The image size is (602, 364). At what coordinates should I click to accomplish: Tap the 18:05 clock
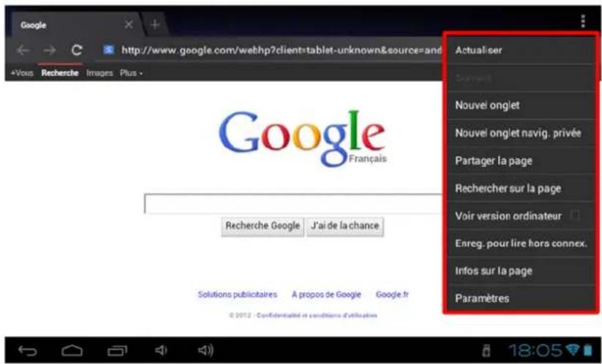click(535, 350)
